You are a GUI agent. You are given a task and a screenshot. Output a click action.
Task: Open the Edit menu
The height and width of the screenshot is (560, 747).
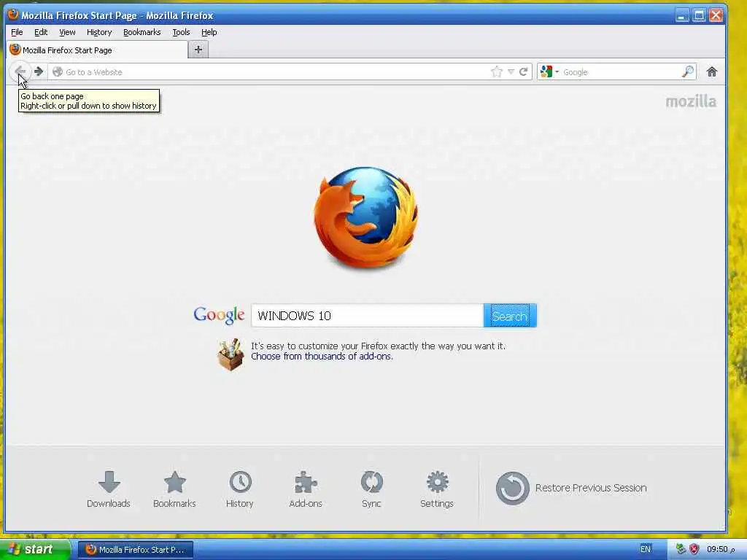(x=41, y=32)
